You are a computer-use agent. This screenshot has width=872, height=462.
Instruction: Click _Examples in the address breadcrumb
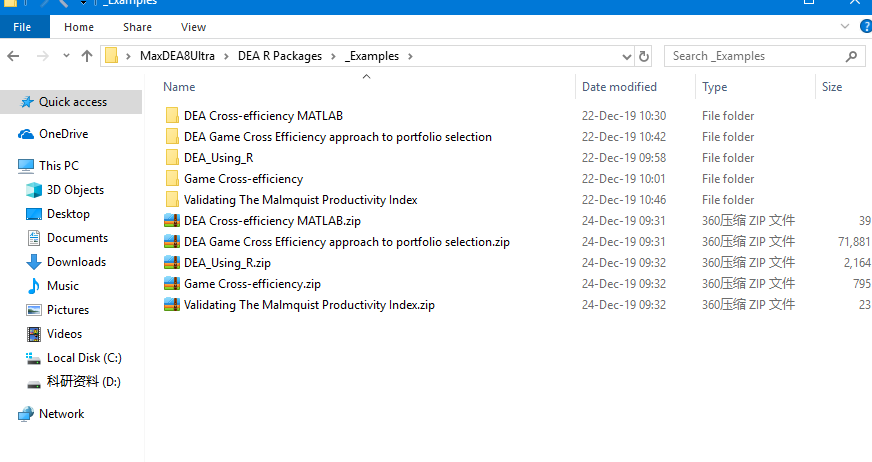(x=371, y=56)
